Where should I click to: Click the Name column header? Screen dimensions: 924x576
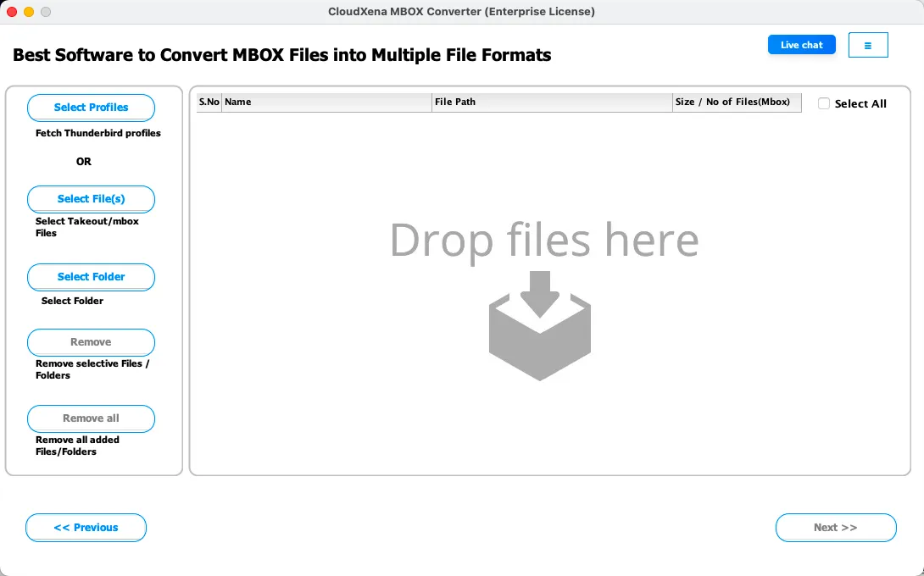[326, 102]
